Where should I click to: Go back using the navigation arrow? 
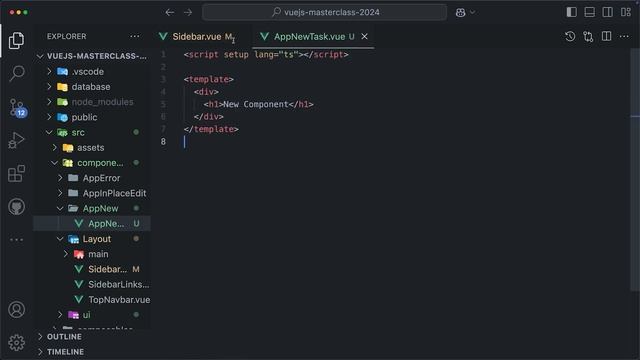[x=170, y=13]
